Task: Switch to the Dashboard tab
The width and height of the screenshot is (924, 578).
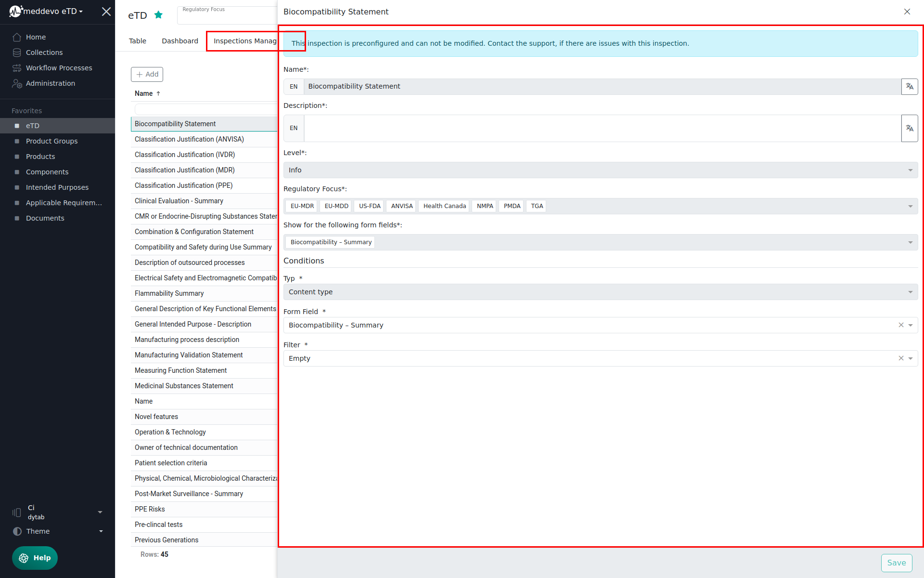Action: click(180, 41)
